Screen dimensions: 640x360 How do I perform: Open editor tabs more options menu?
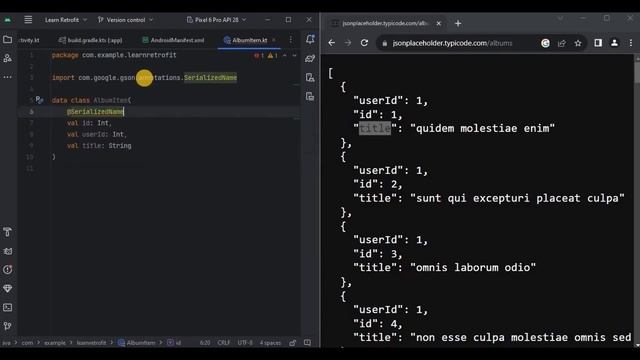pyautogui.click(x=291, y=40)
